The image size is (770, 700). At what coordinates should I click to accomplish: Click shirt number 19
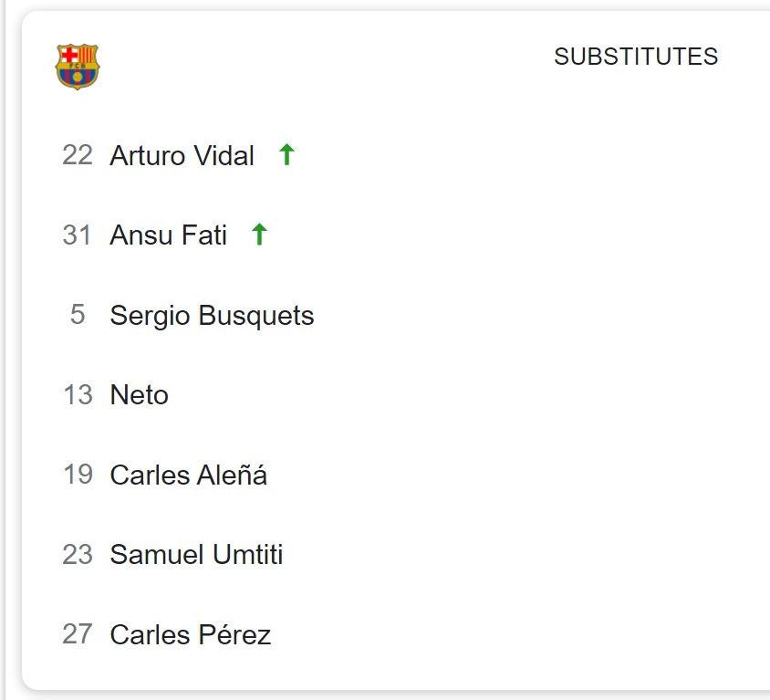(x=78, y=475)
